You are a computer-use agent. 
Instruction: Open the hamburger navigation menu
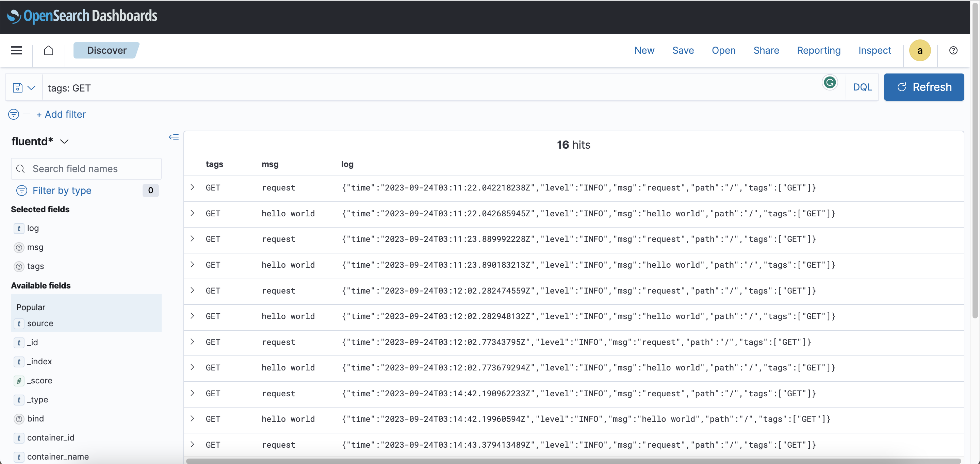pyautogui.click(x=16, y=50)
